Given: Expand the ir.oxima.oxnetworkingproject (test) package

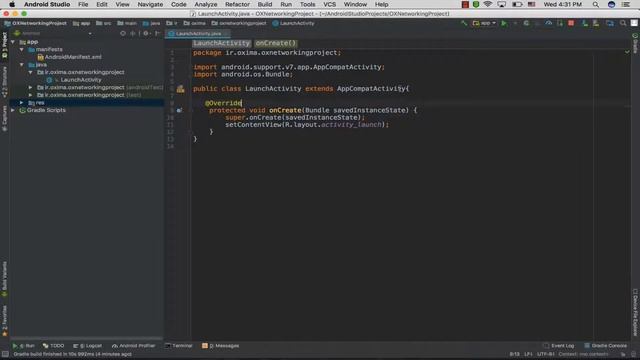Looking at the screenshot, I should point(30,95).
